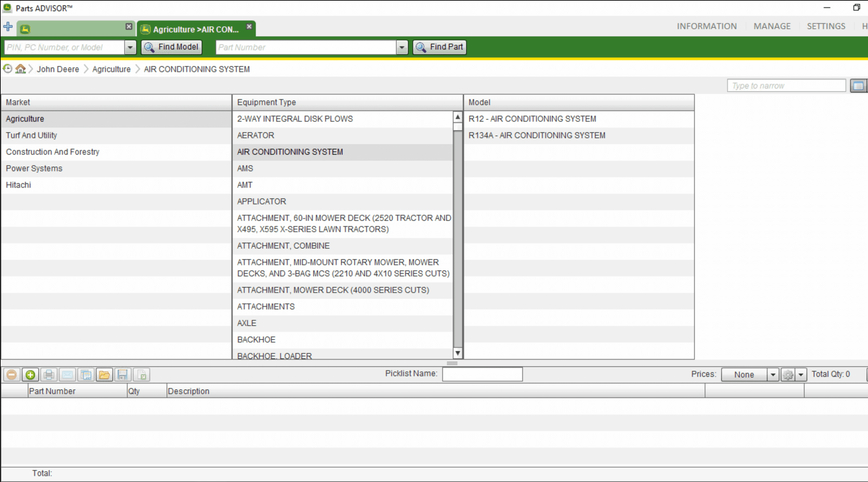
Task: Select the Construction And Forestry market
Action: coord(116,152)
